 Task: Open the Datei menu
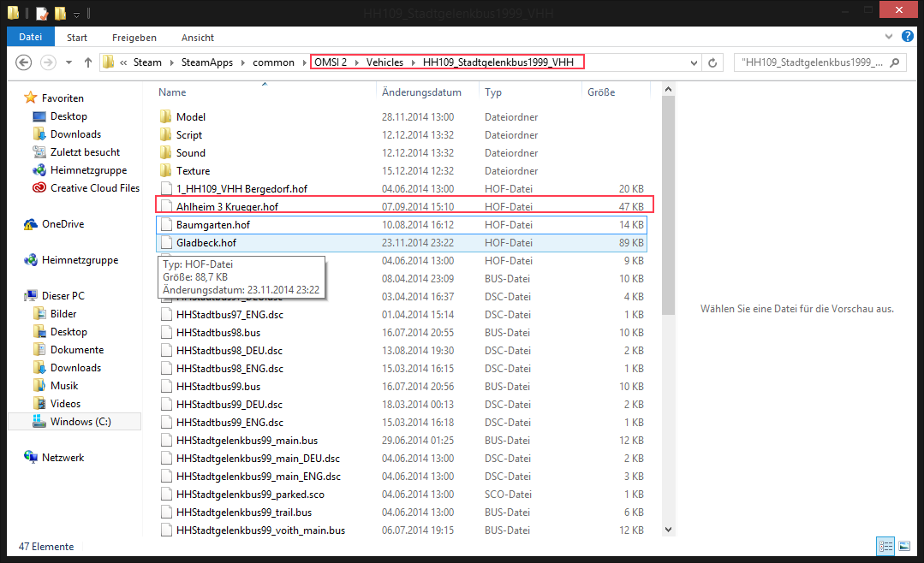30,38
